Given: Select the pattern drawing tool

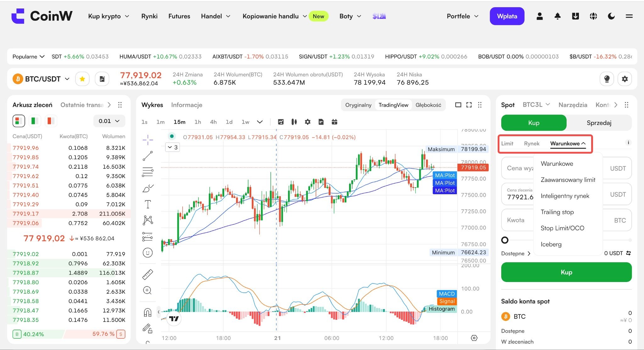Looking at the screenshot, I should 147,220.
